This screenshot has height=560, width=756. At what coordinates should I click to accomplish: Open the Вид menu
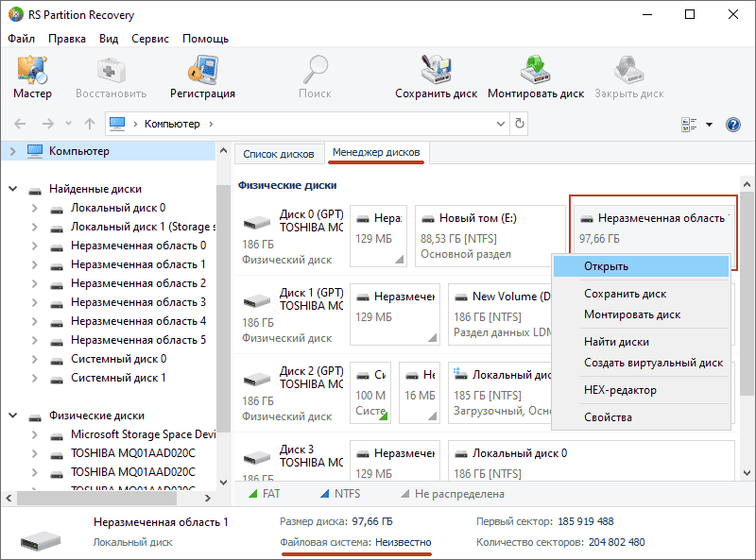109,39
